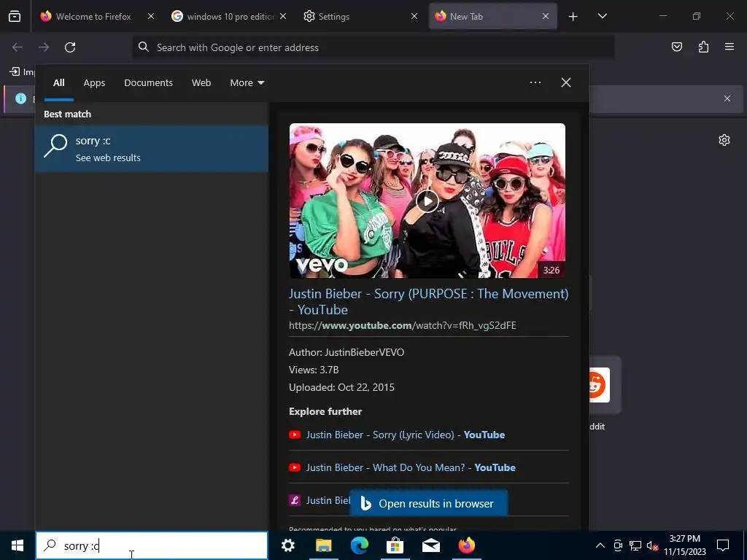Image resolution: width=747 pixels, height=560 pixels.
Task: Open search panel options ellipsis
Action: pos(535,82)
